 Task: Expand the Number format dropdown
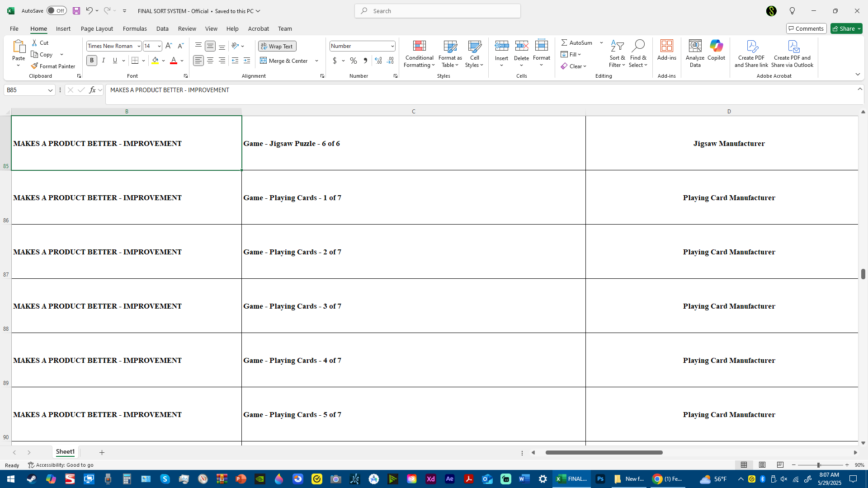point(392,46)
